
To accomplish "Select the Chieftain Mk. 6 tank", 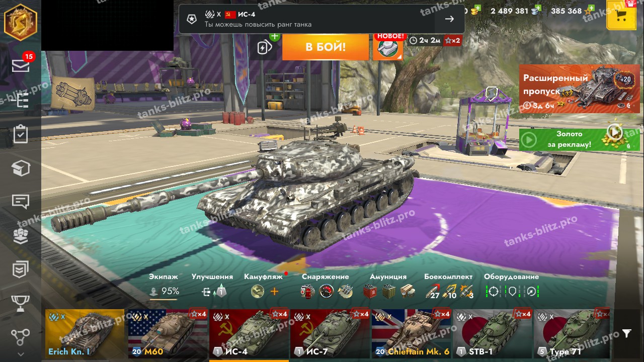I will coord(412,333).
